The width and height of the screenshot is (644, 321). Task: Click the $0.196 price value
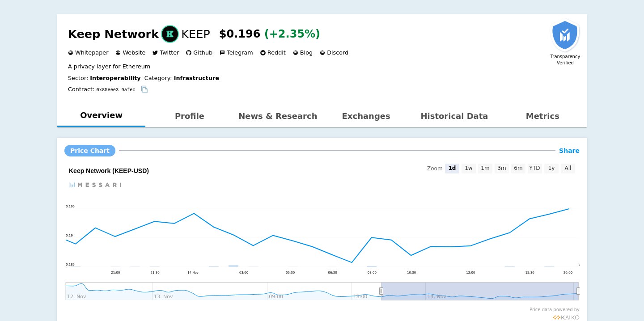click(240, 34)
